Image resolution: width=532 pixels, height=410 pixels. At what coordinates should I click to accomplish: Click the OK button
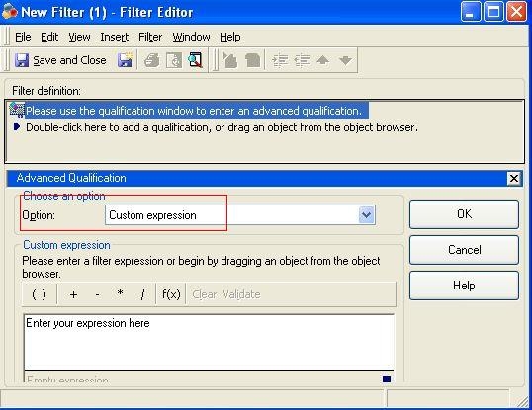coord(464,214)
